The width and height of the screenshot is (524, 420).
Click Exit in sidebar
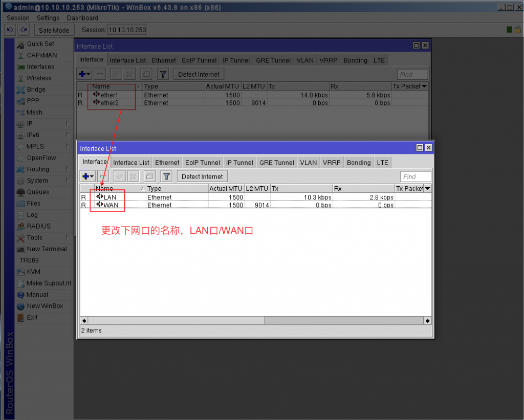coord(32,317)
